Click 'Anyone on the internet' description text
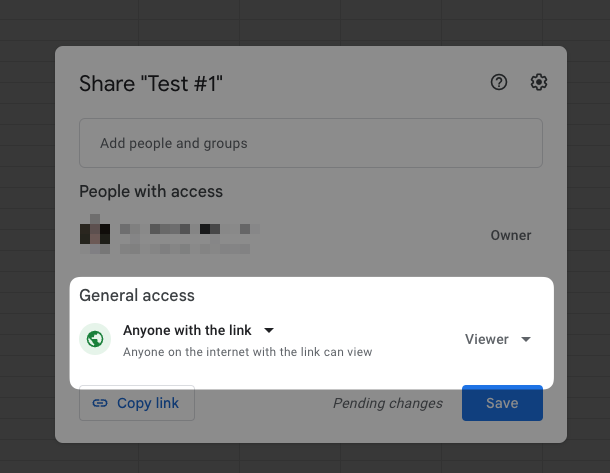The height and width of the screenshot is (473, 610). [247, 352]
